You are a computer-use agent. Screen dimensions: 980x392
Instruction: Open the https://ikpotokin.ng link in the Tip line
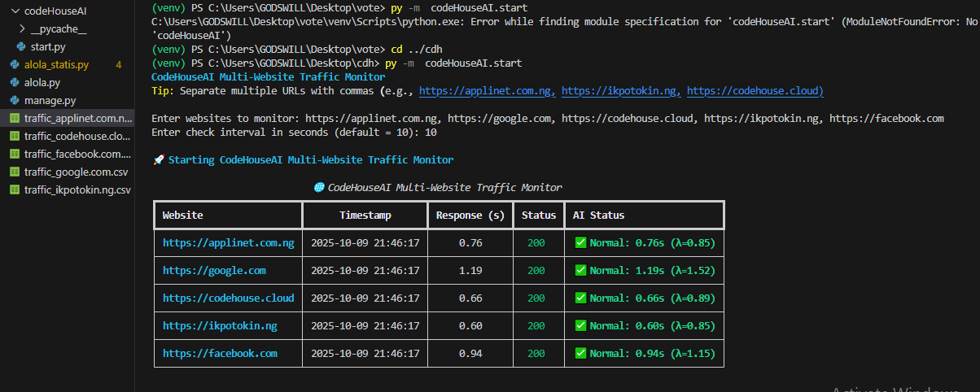621,90
